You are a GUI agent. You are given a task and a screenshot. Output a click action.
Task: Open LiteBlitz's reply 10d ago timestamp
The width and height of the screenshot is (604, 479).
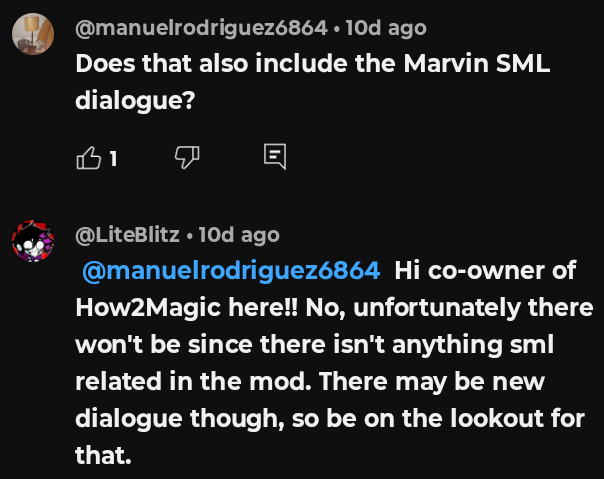click(239, 235)
